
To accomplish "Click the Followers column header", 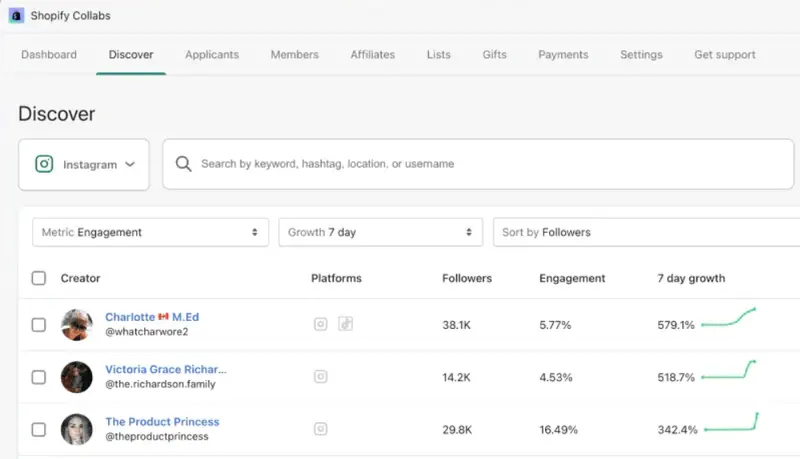I will pyautogui.click(x=467, y=278).
